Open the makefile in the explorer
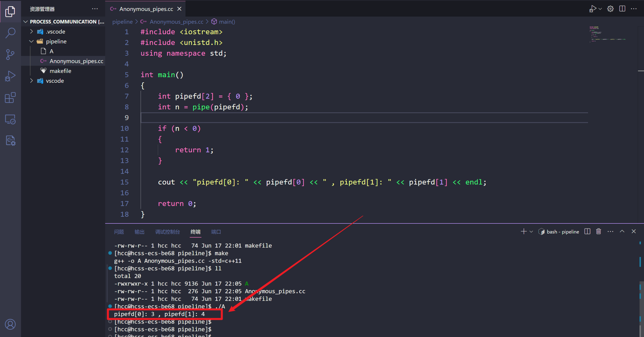This screenshot has width=644, height=337. pyautogui.click(x=60, y=71)
